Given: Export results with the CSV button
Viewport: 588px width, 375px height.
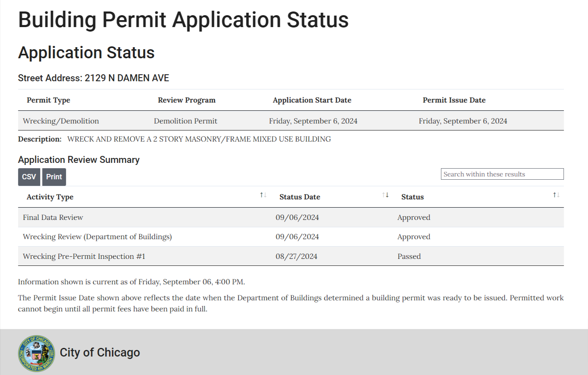Looking at the screenshot, I should [29, 177].
